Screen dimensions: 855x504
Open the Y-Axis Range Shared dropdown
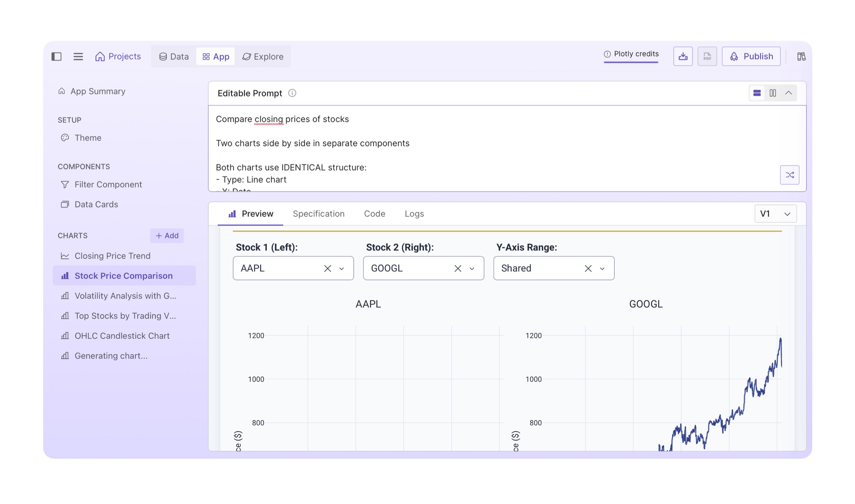602,268
